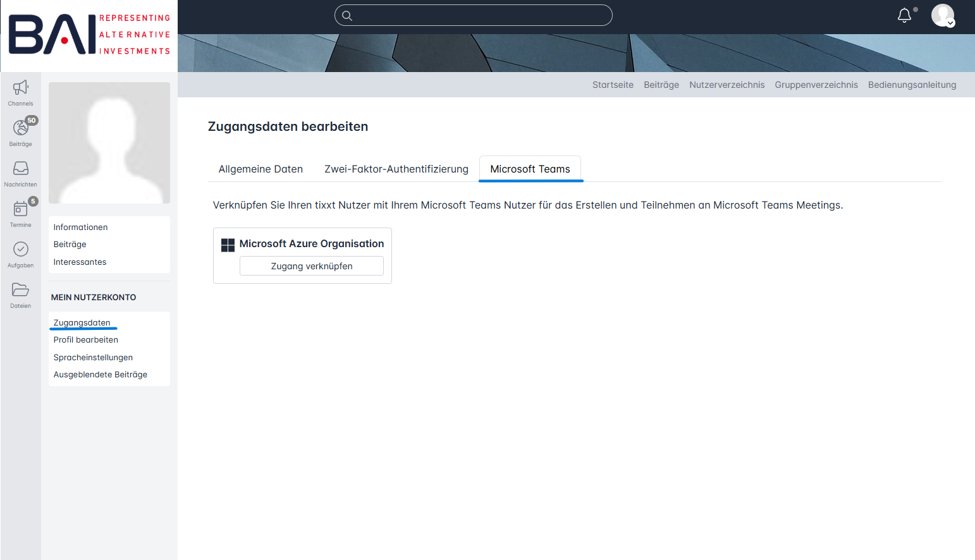Open the Aufgaben checkmark icon

point(20,250)
